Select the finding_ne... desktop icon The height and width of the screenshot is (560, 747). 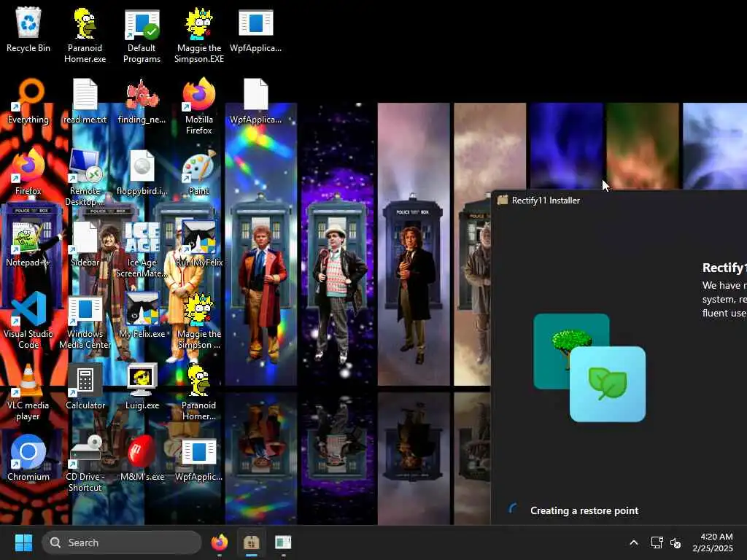pyautogui.click(x=142, y=102)
